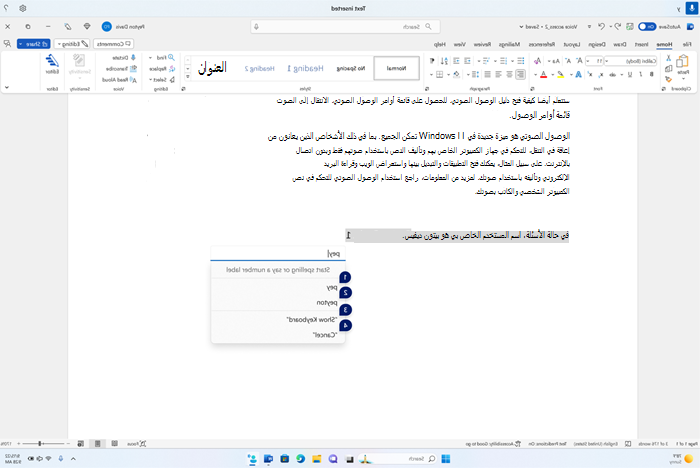
Task: Open the Design tab
Action: 596,44
